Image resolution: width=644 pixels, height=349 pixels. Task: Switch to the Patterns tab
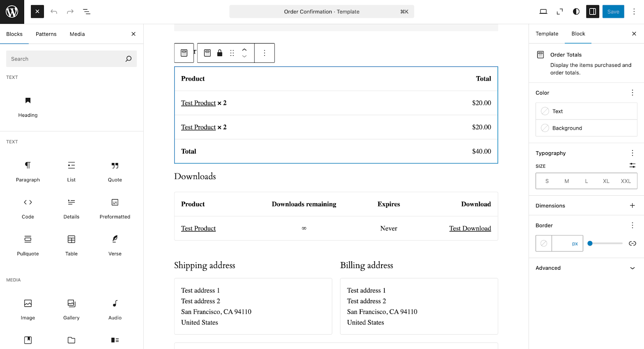(x=46, y=34)
